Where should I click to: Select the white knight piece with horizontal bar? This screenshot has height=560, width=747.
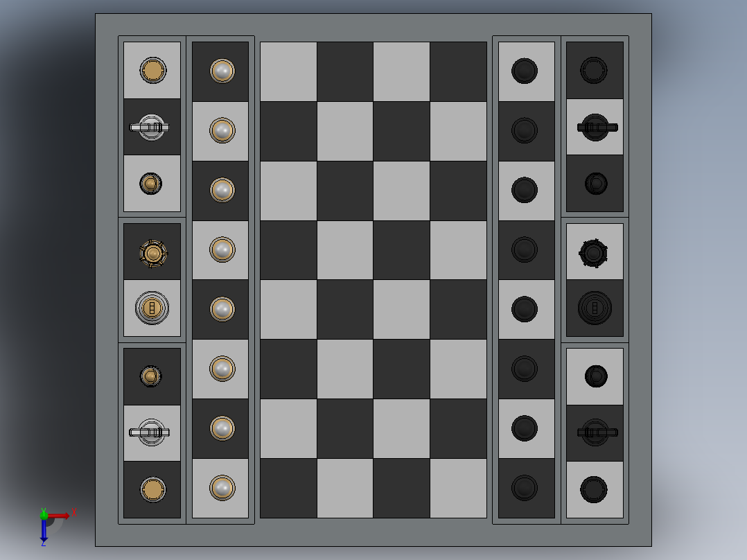151,126
